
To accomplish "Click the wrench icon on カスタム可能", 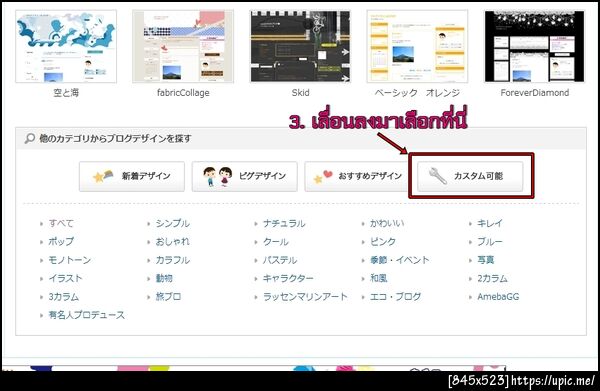I will point(437,176).
